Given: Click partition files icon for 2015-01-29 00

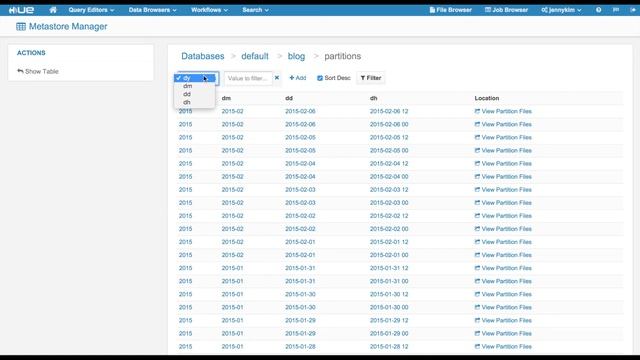Looking at the screenshot, I should coord(477,333).
